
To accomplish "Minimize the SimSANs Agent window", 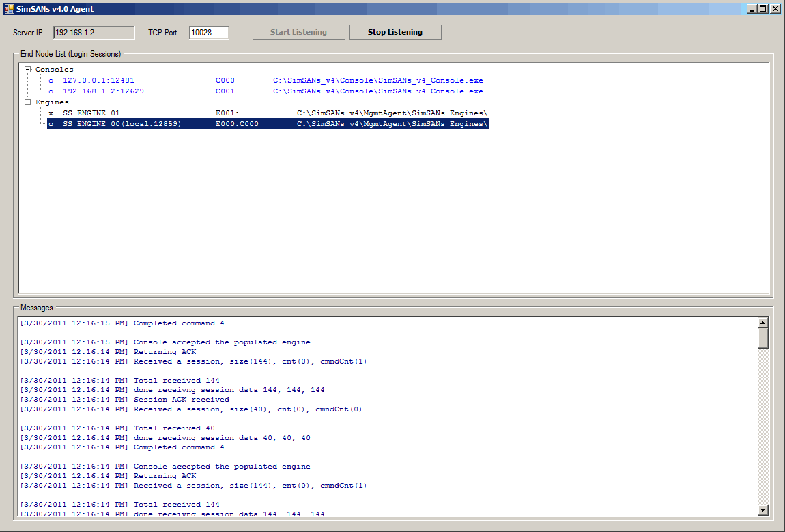I will coord(752,9).
